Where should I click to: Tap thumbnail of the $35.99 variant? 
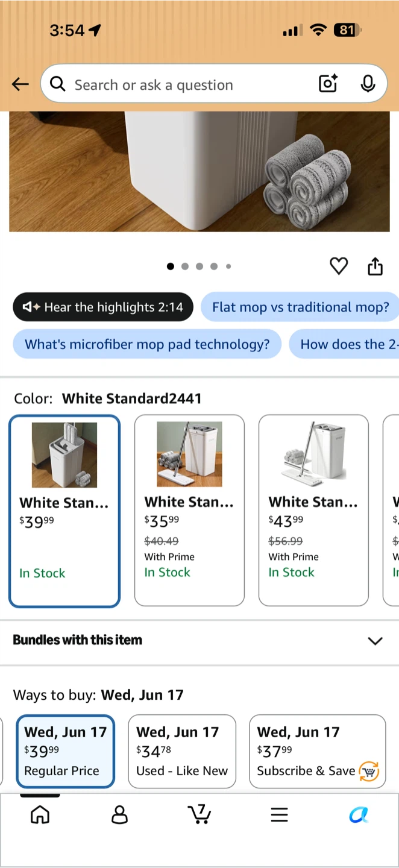coord(189,454)
